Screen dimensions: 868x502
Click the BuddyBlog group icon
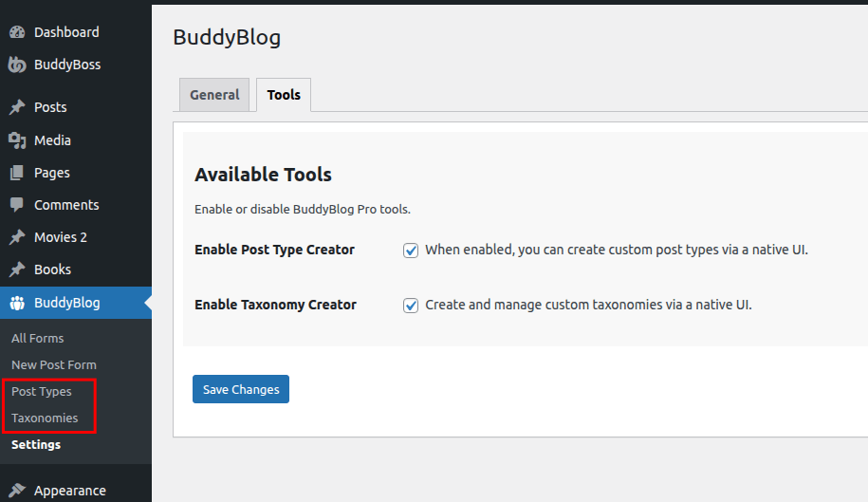(x=17, y=303)
